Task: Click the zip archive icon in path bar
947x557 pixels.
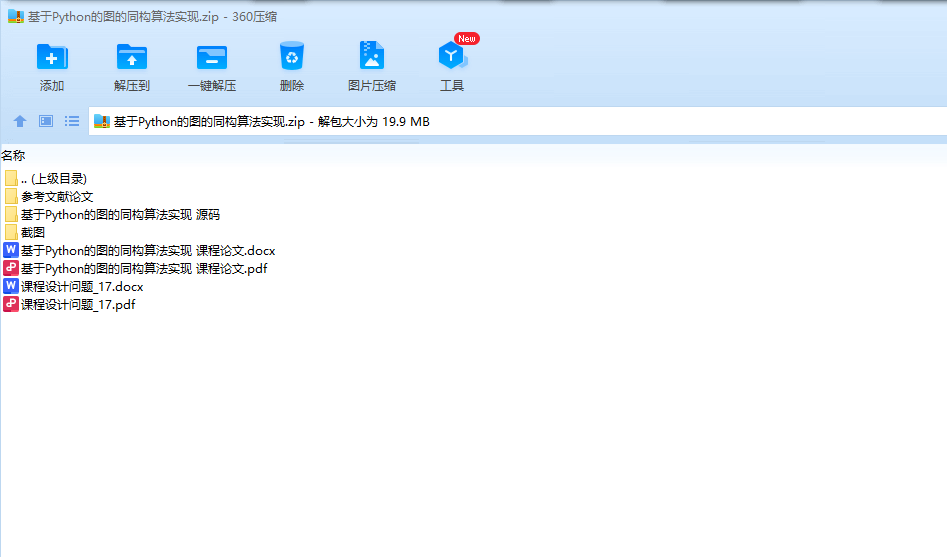Action: (x=102, y=121)
